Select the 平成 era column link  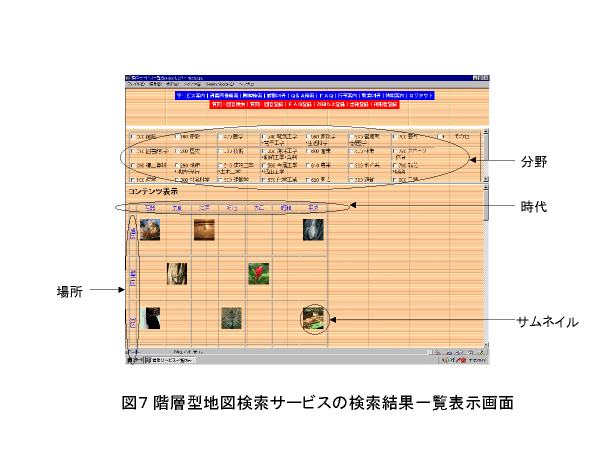click(313, 208)
